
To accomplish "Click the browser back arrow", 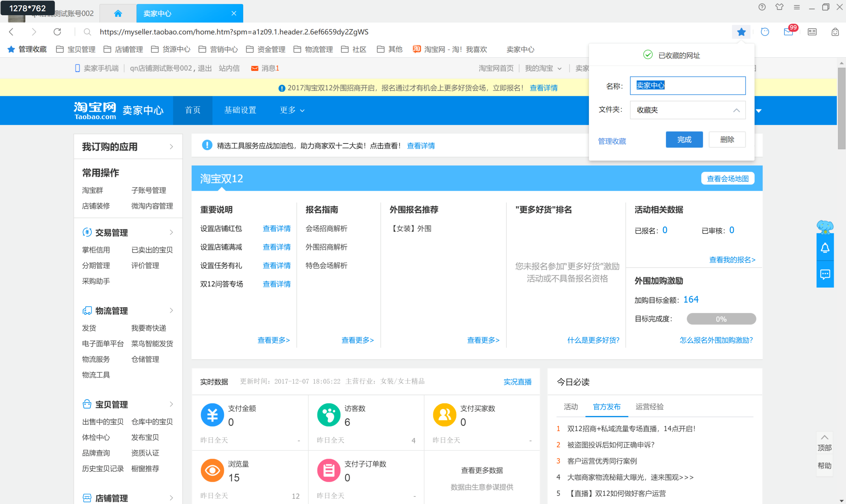I will pyautogui.click(x=11, y=32).
